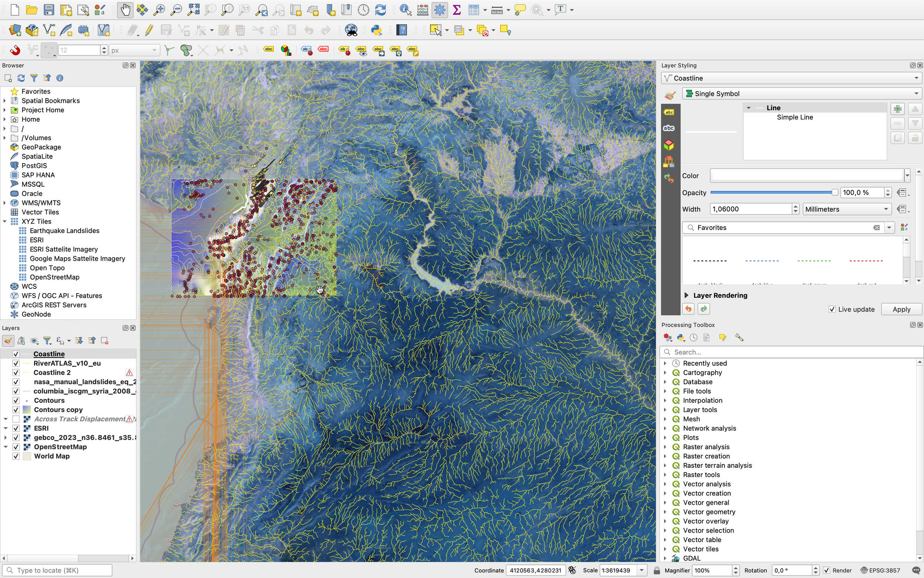Click the Apply button

point(901,309)
